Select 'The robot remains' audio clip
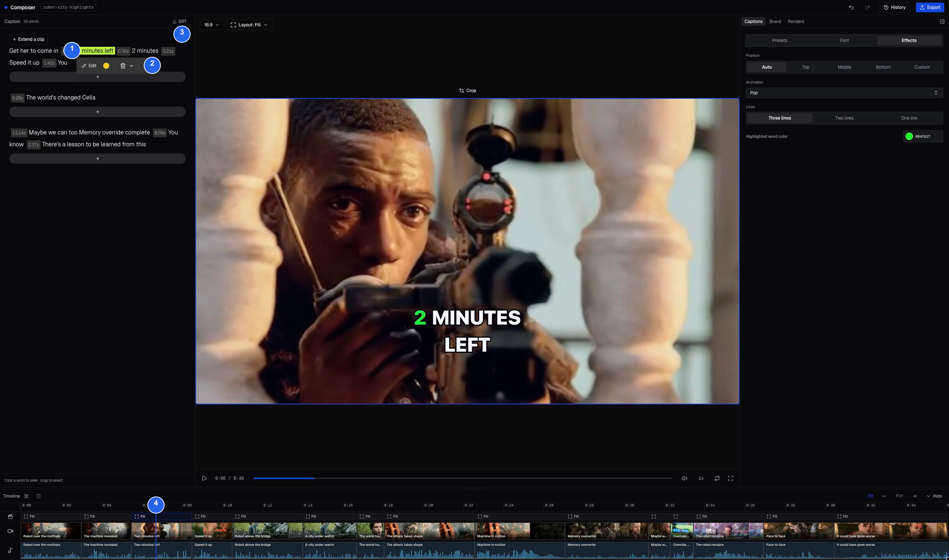Viewport: 949px width, 560px height. [x=728, y=550]
